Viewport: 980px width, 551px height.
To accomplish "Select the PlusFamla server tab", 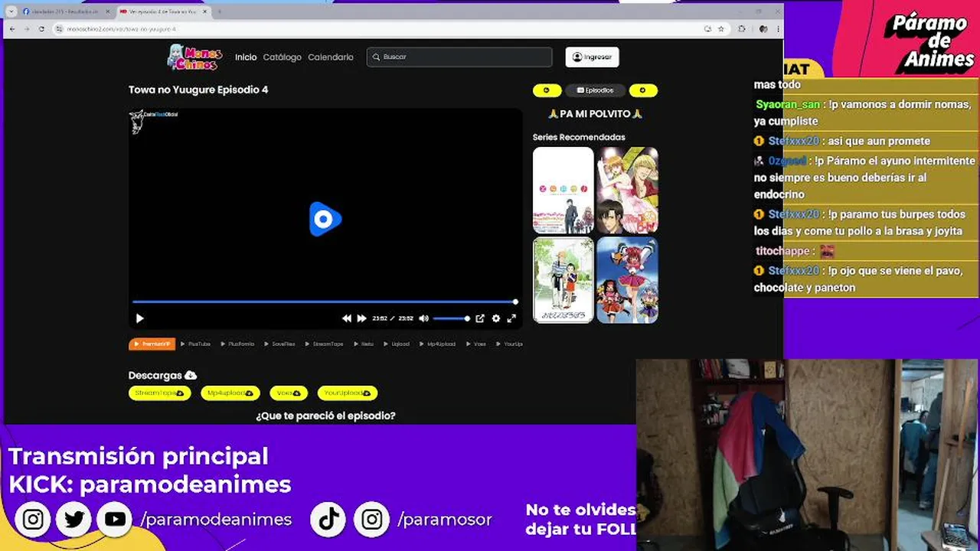I will click(237, 344).
